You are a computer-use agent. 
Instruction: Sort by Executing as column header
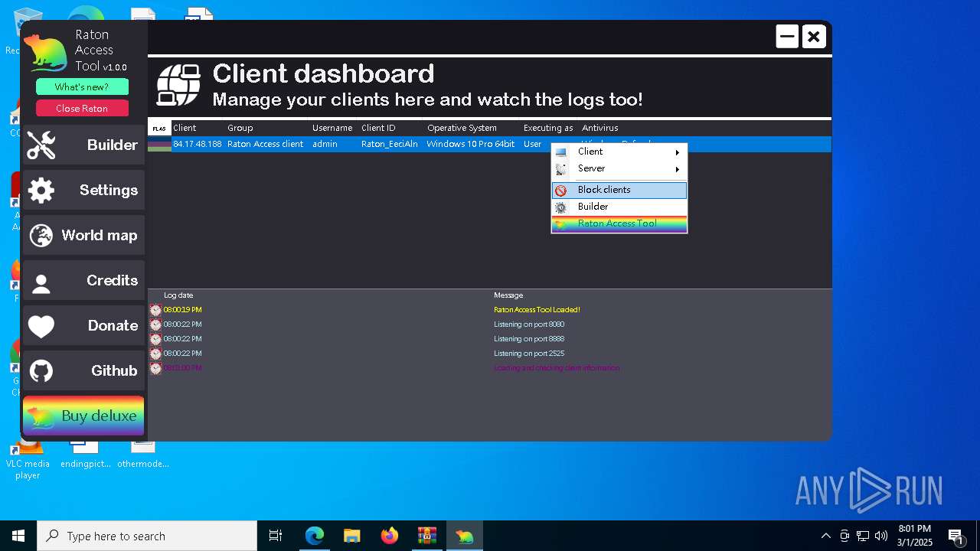tap(548, 128)
